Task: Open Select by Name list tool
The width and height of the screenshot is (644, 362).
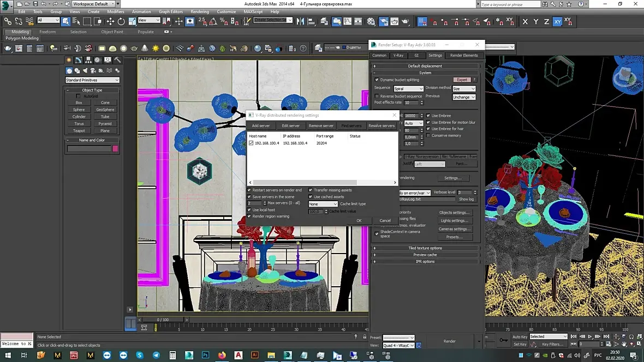Action: pos(76,21)
